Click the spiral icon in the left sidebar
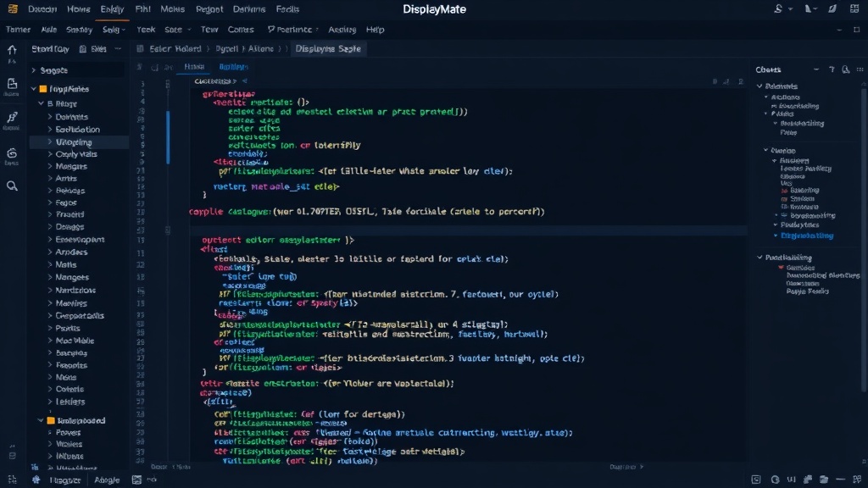Screen dimensions: 868x488 point(12,153)
